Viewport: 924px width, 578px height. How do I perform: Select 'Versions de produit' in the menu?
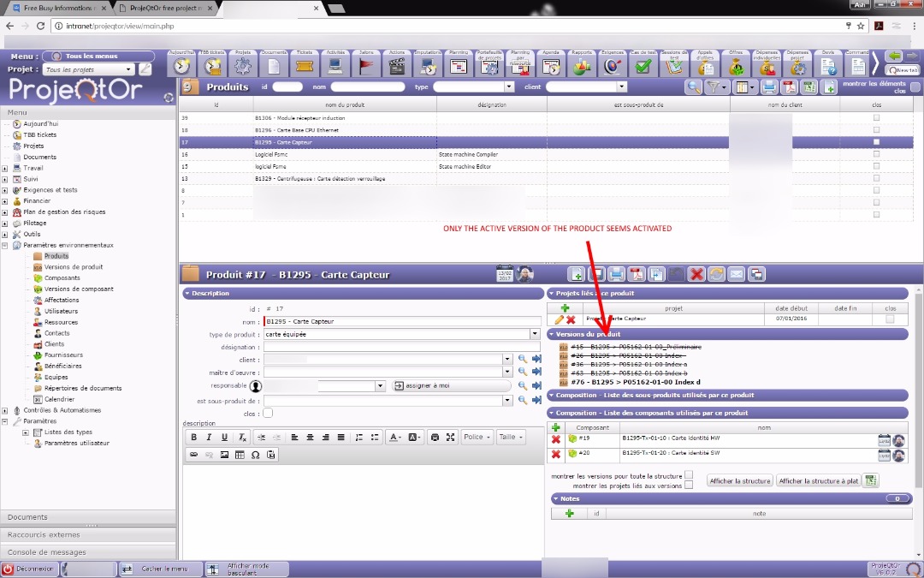(x=74, y=267)
